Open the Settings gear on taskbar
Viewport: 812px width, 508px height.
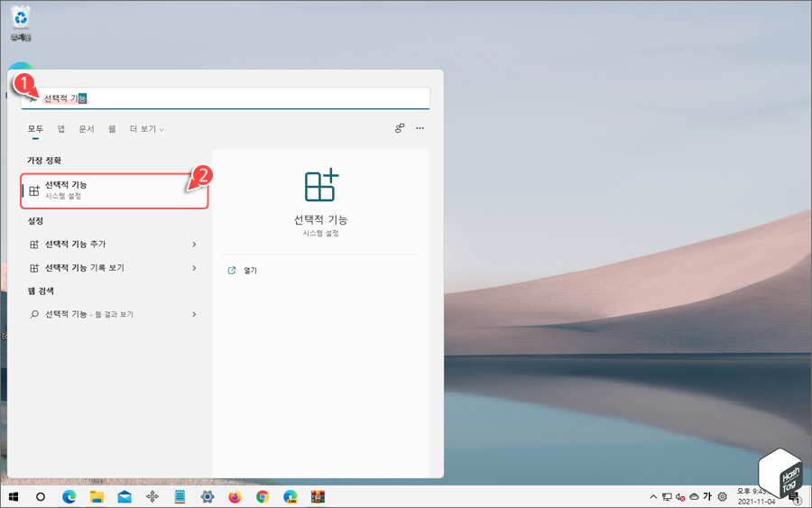tap(208, 497)
